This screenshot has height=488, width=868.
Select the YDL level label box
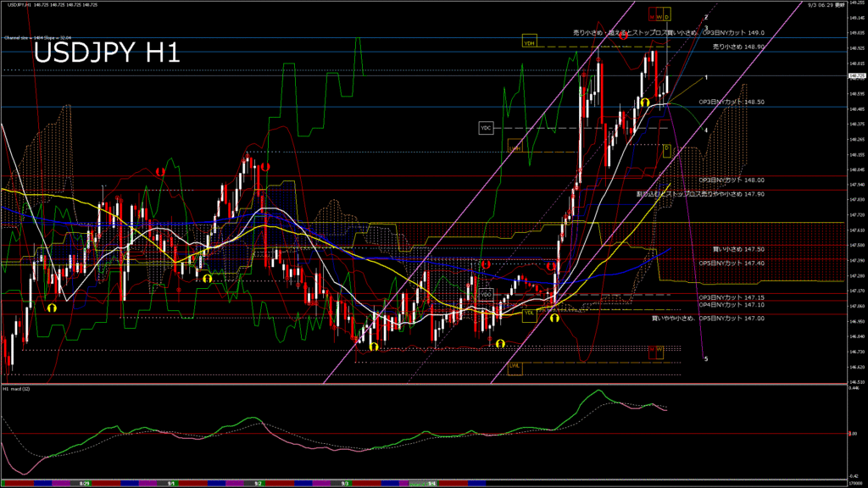(529, 313)
